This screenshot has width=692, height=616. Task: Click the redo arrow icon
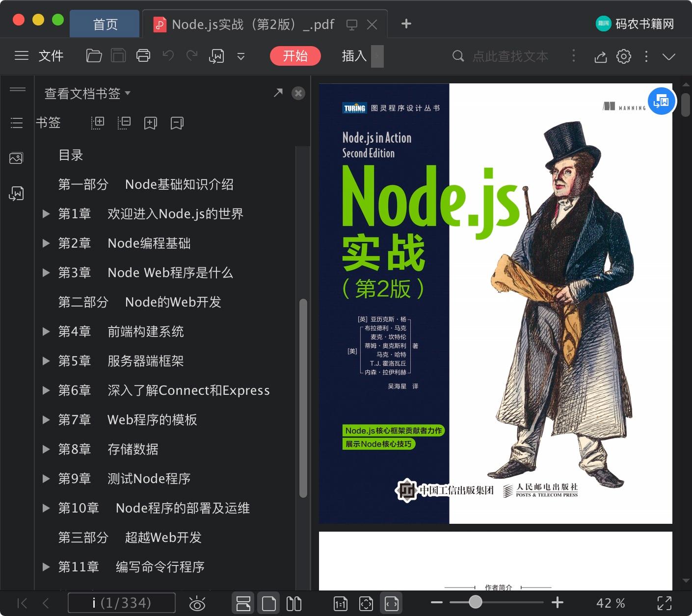[192, 56]
